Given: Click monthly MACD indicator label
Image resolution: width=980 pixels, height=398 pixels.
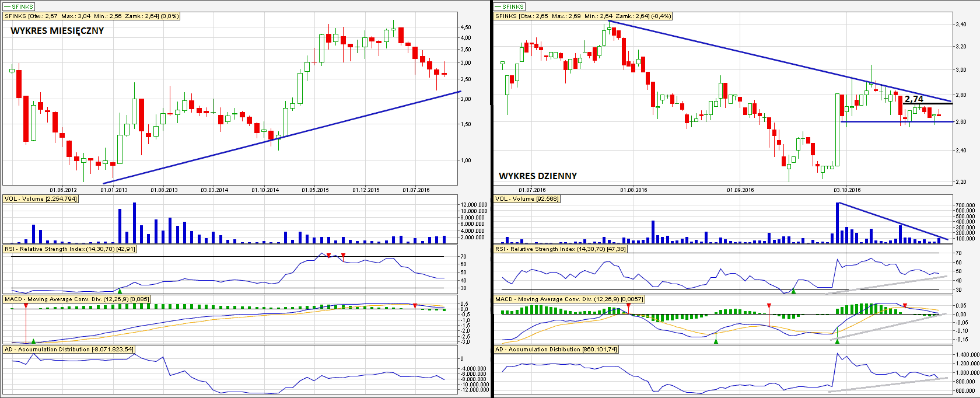Looking at the screenshot, I should point(76,299).
